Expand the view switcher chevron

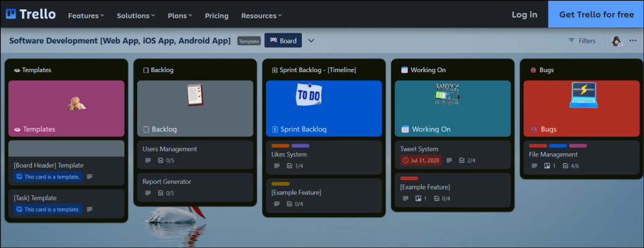point(311,41)
